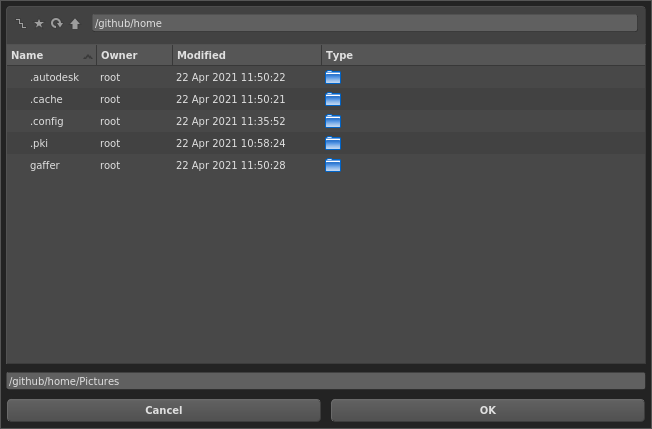Click the date 22 Apr 2021 11:50:21
The width and height of the screenshot is (652, 429).
[231, 99]
